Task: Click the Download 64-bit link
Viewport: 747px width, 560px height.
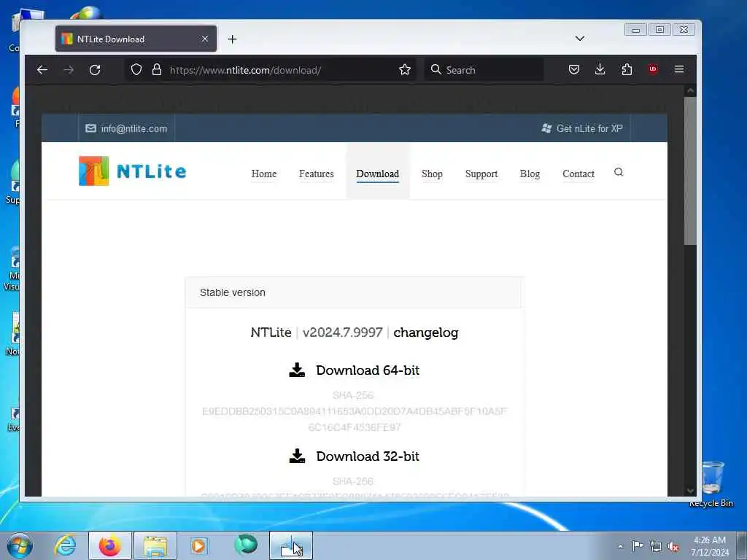Action: tap(368, 370)
